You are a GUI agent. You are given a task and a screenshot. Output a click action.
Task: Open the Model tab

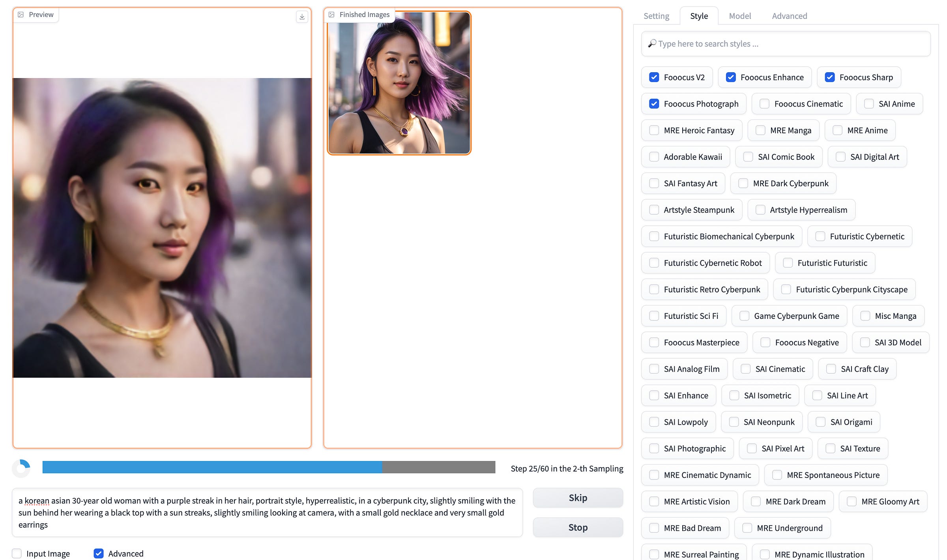coord(739,16)
